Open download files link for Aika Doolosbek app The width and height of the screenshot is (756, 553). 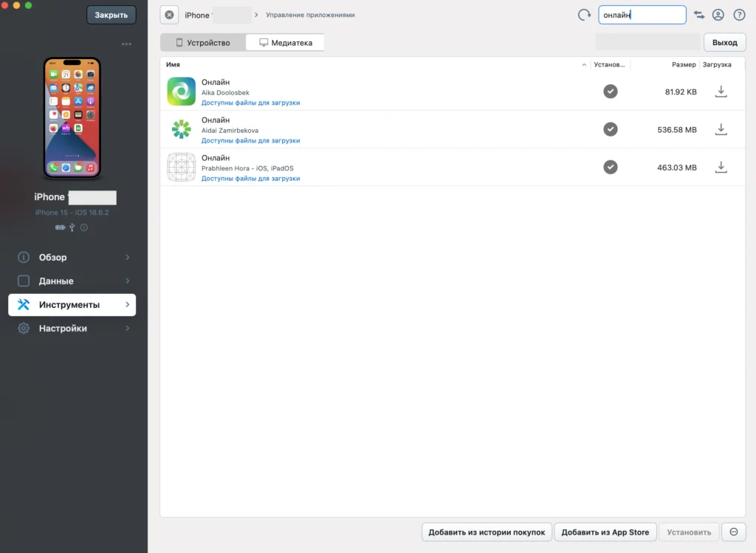tap(251, 103)
